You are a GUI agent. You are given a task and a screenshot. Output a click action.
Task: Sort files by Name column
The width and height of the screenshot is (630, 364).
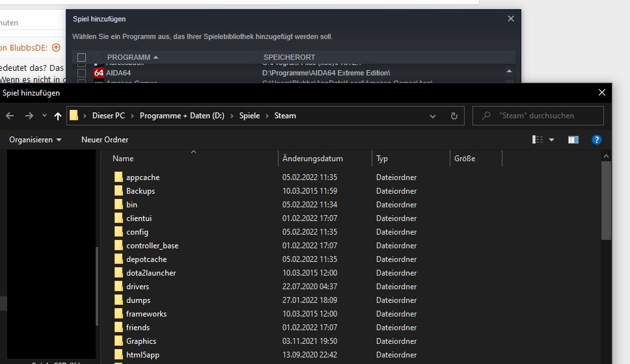coord(123,159)
